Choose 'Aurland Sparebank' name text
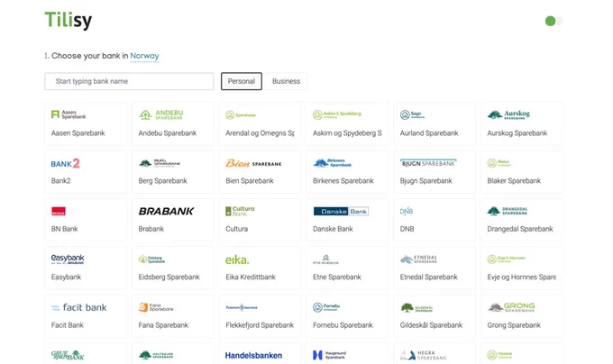Screen dimensions: 613x364 tap(429, 133)
